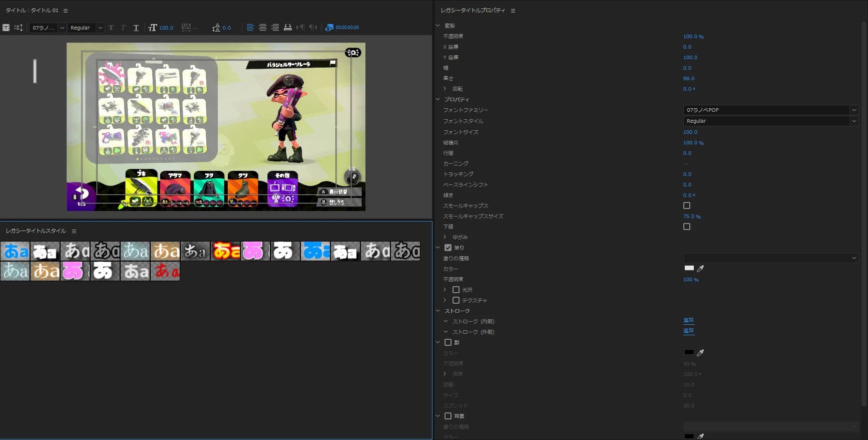
Task: Apply the red-yellow glowing あa title style
Action: [225, 251]
